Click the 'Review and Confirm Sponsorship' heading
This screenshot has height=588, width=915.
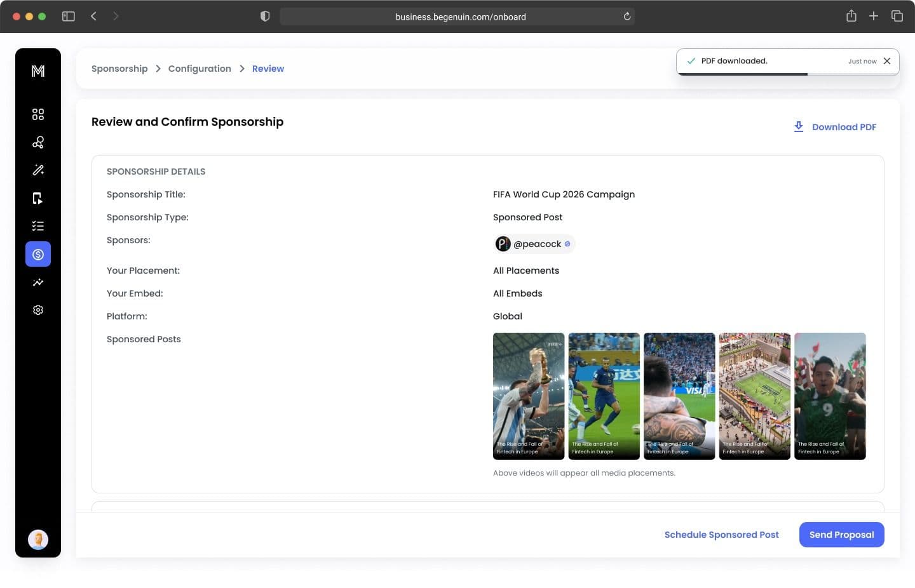click(x=187, y=122)
